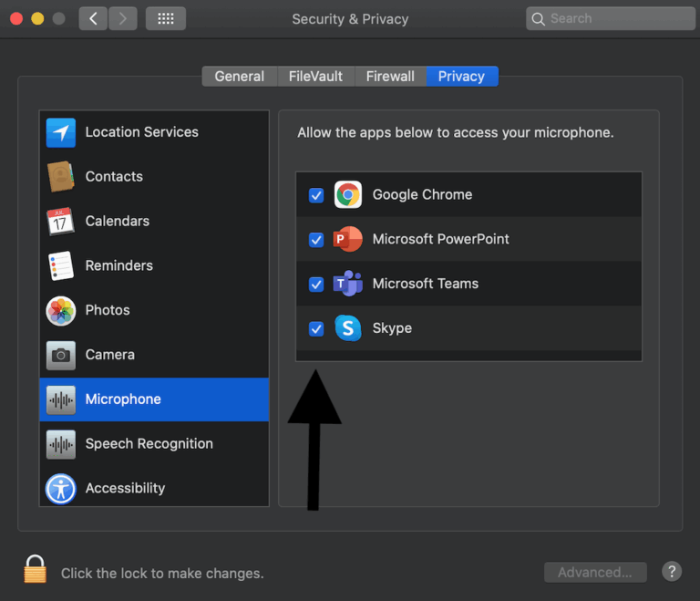The width and height of the screenshot is (700, 601).
Task: Uncheck Microsoft PowerPoint microphone access
Action: [x=316, y=240]
